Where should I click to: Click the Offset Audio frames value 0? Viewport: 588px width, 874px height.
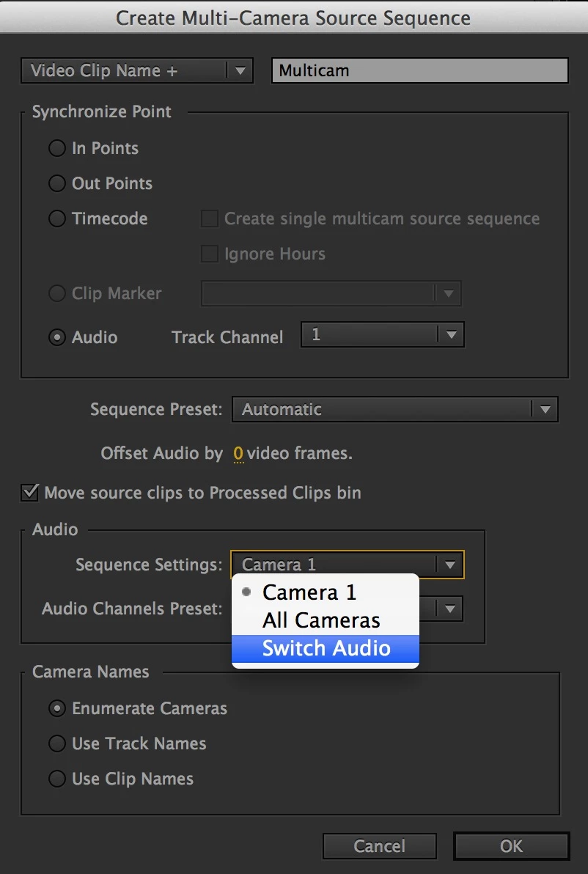[x=238, y=454]
